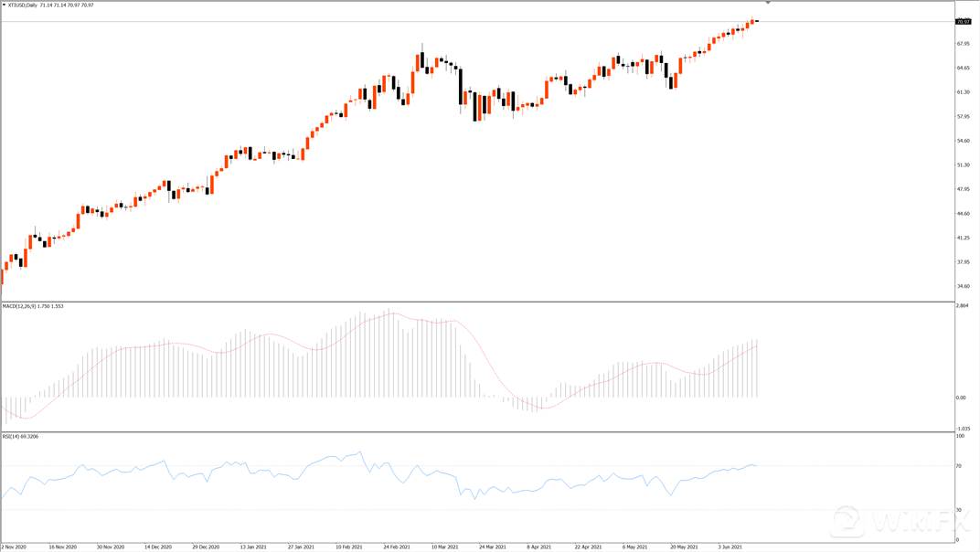Click the 10 Feb 2021 date marker
This screenshot has height=552, width=980.
coord(349,547)
